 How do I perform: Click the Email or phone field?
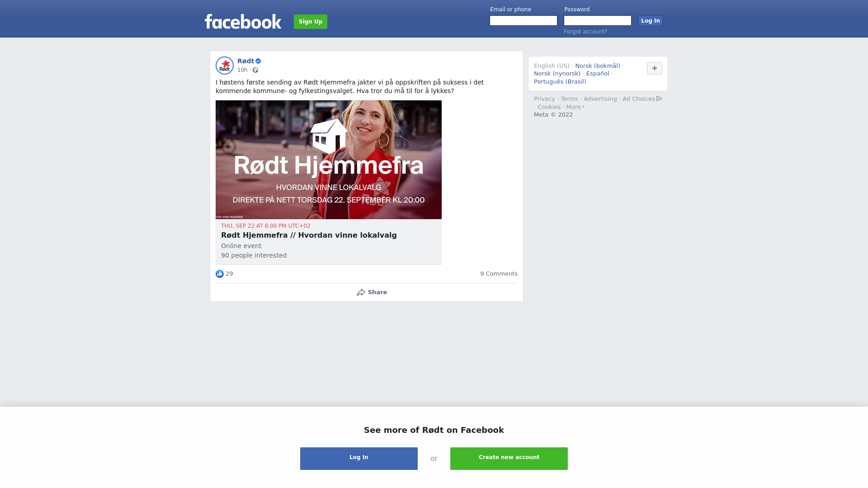pyautogui.click(x=524, y=21)
